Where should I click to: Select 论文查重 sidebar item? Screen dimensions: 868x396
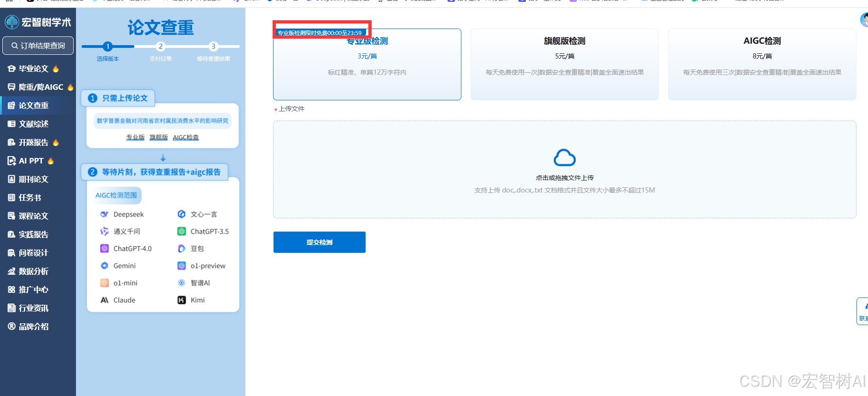38,105
